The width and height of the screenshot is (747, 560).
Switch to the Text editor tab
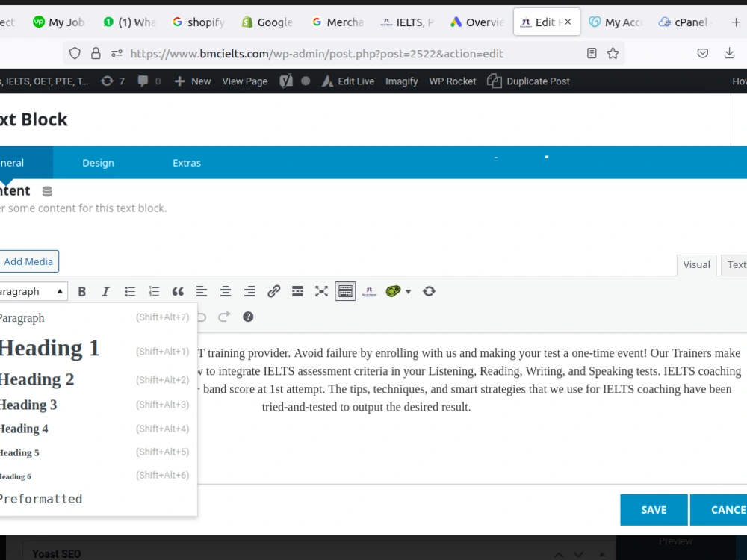[x=735, y=265]
